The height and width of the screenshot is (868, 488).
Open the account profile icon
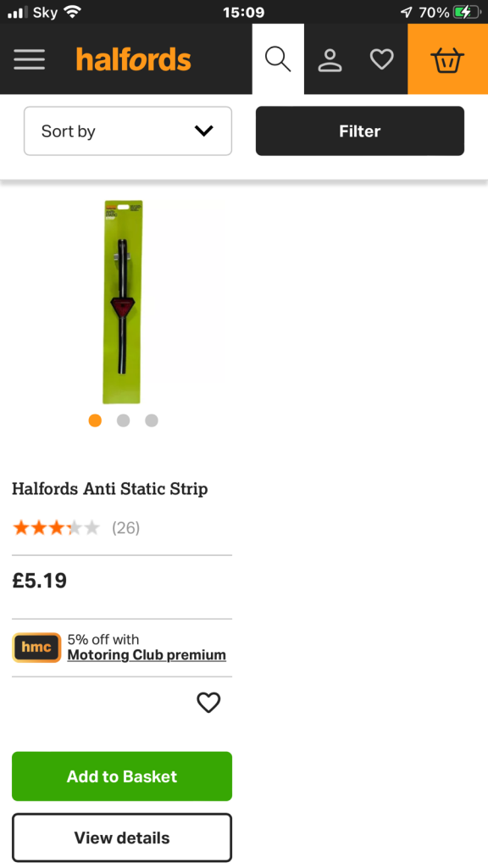[330, 59]
